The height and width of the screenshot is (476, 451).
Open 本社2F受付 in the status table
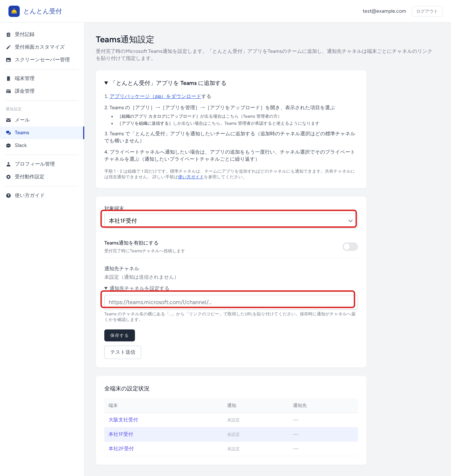[121, 449]
